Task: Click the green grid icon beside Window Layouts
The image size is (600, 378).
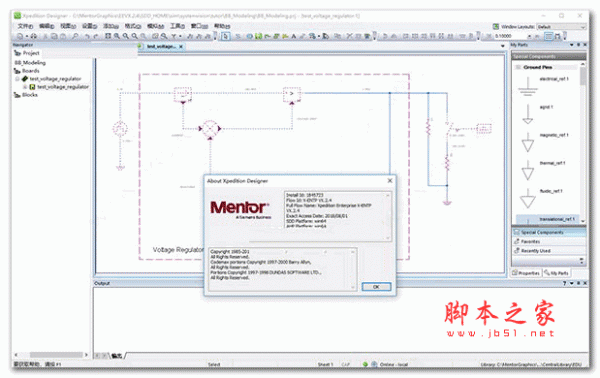Action: coord(496,26)
